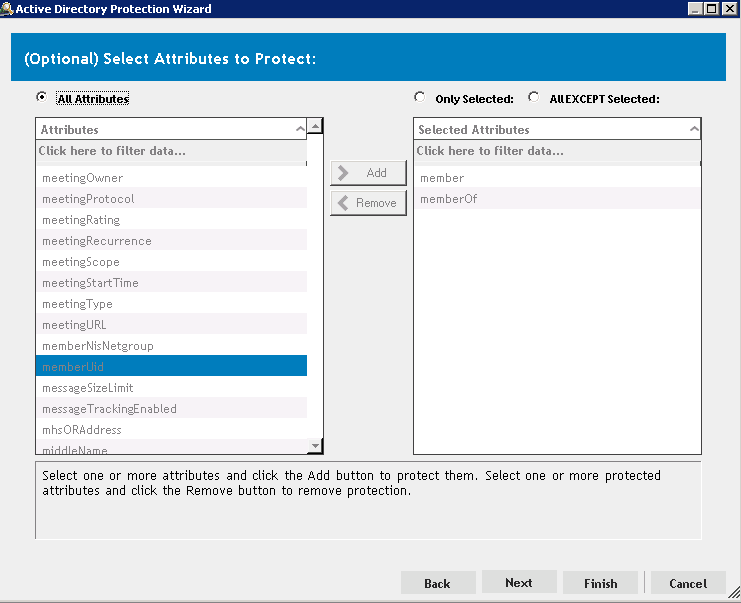Click the Remove button with left arrow
The height and width of the screenshot is (603, 741).
click(x=368, y=203)
